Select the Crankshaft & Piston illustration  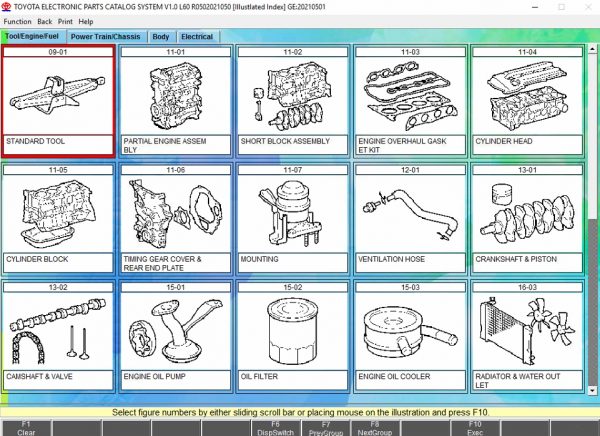click(x=527, y=214)
